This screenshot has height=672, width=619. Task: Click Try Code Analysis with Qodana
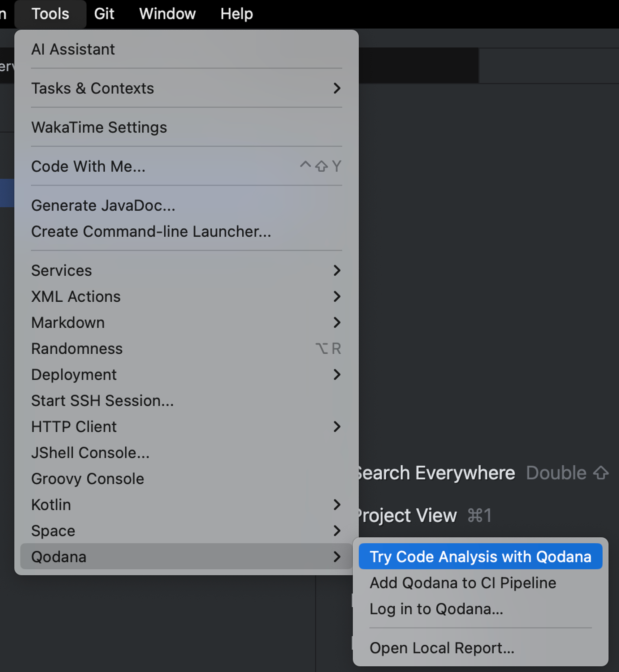(480, 557)
